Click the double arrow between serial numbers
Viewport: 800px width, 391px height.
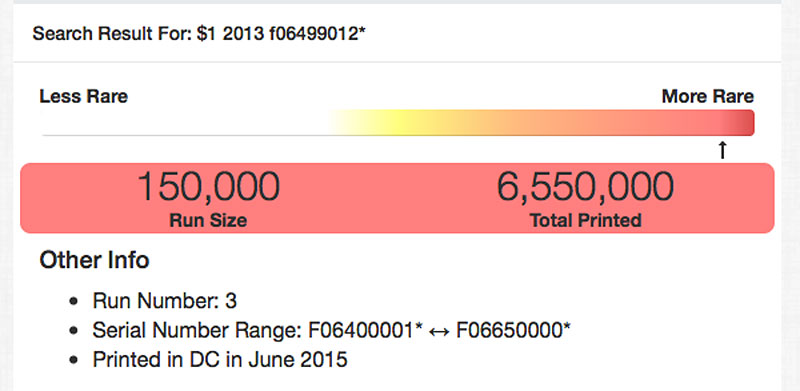pyautogui.click(x=439, y=331)
